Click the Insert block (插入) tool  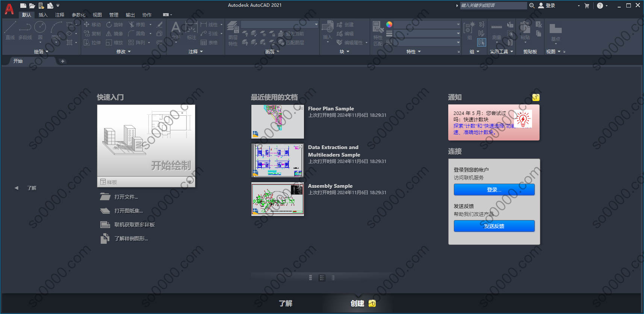tap(327, 31)
